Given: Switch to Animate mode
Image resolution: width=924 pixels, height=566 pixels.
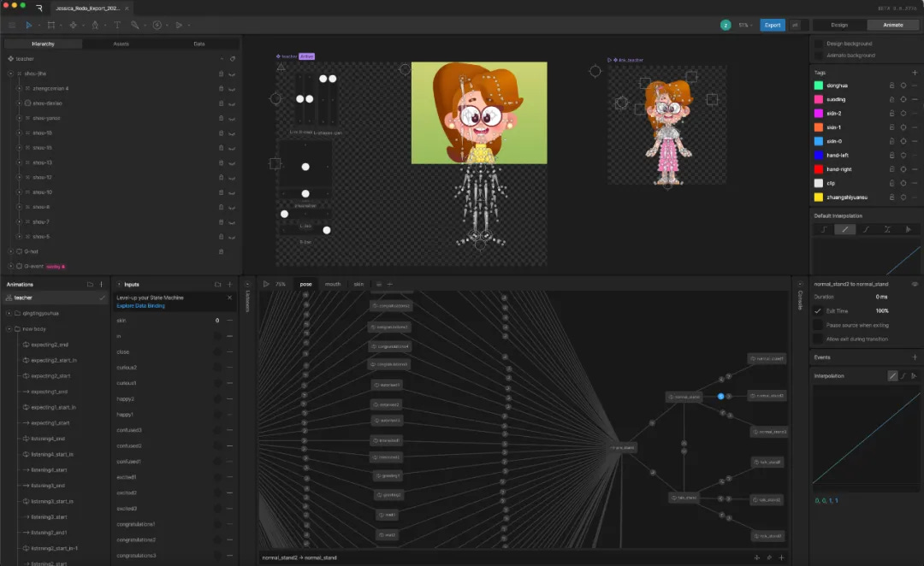Looking at the screenshot, I should tap(892, 25).
